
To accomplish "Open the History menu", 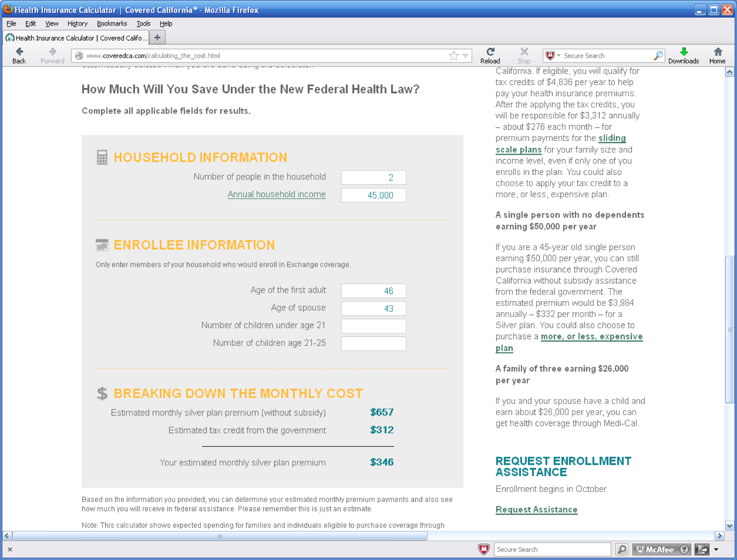I will click(77, 23).
